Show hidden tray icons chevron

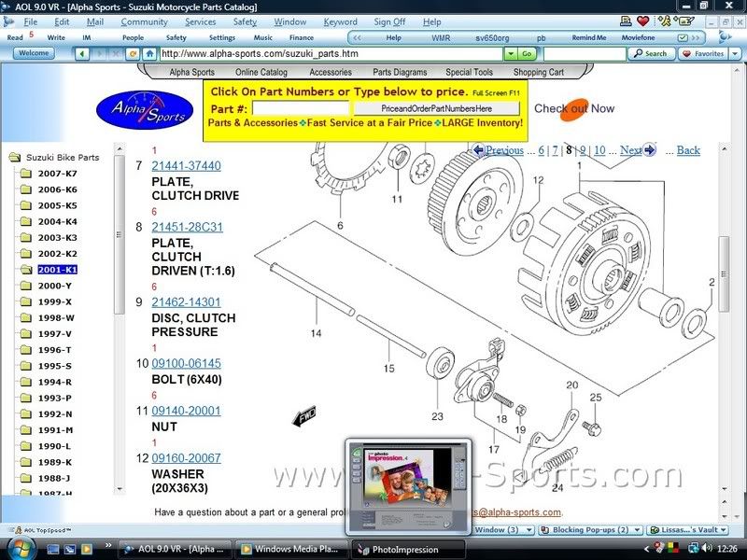646,549
